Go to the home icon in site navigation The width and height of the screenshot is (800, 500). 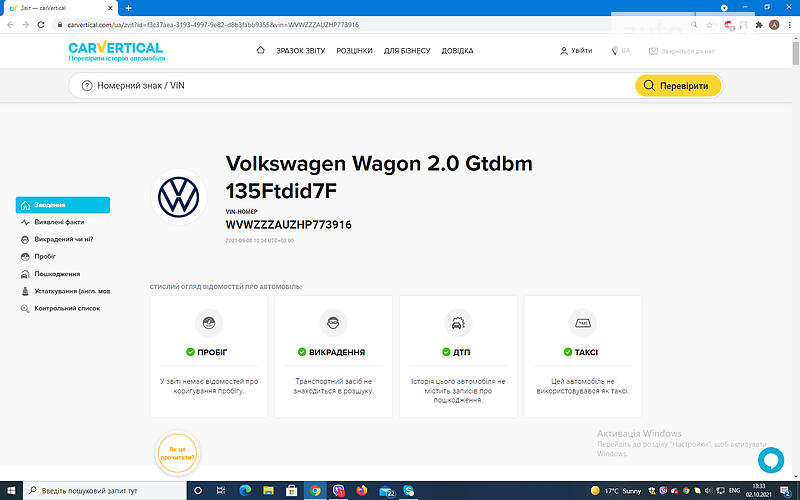point(261,50)
